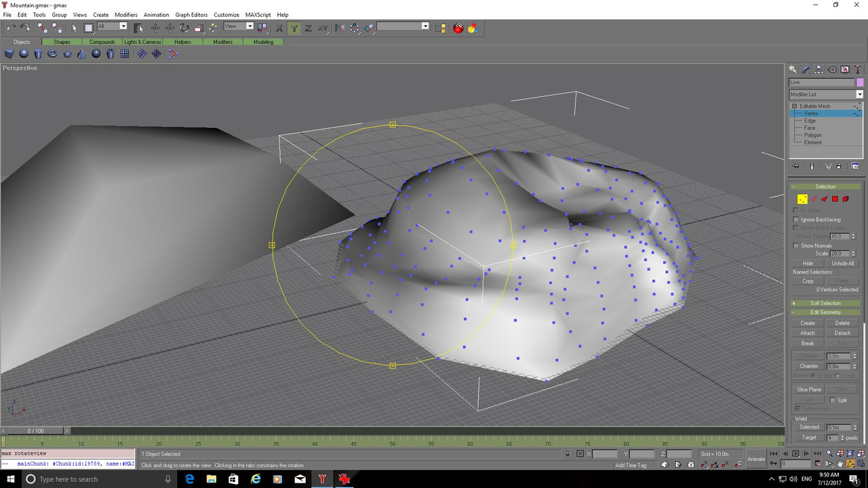Image resolution: width=868 pixels, height=488 pixels.
Task: Activate the Select and Scale tool
Action: coord(199,28)
